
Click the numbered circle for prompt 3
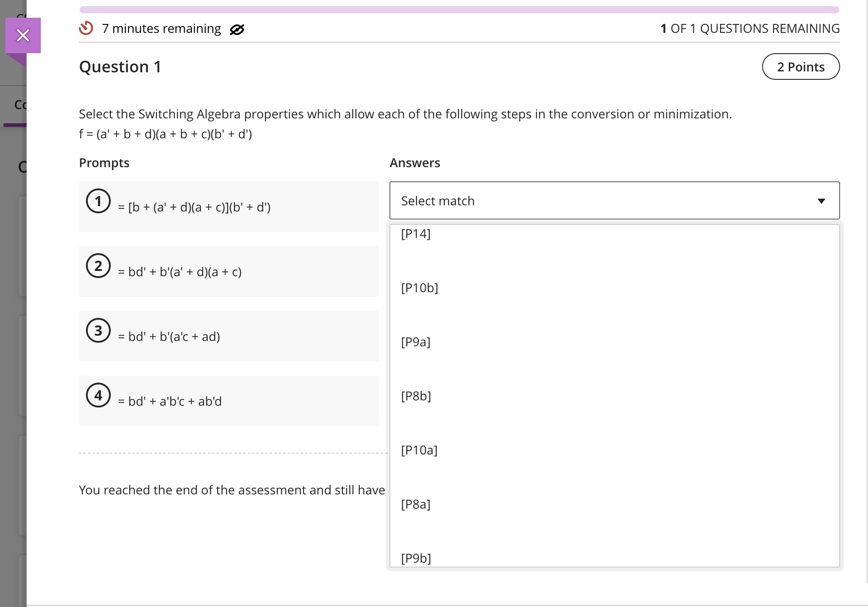click(98, 330)
